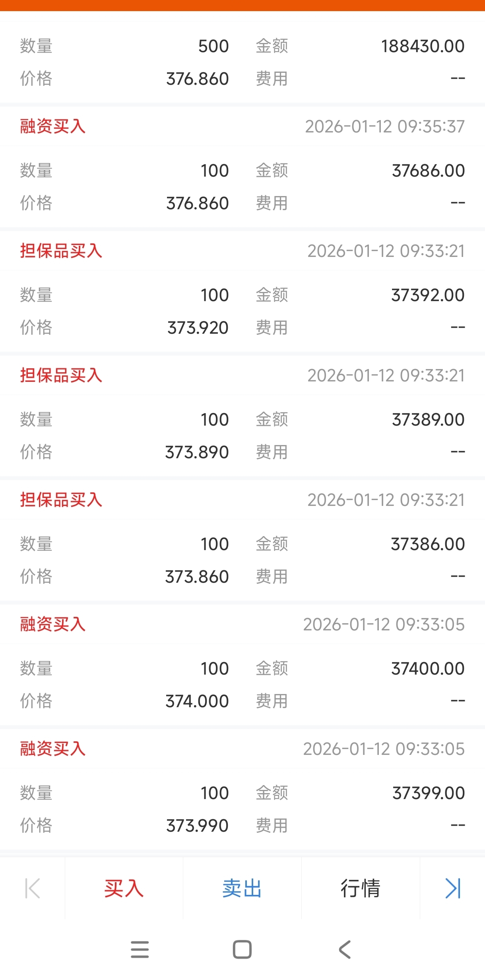Tap the Android home square icon
Viewport: 485px width, 980px height.
point(242,950)
